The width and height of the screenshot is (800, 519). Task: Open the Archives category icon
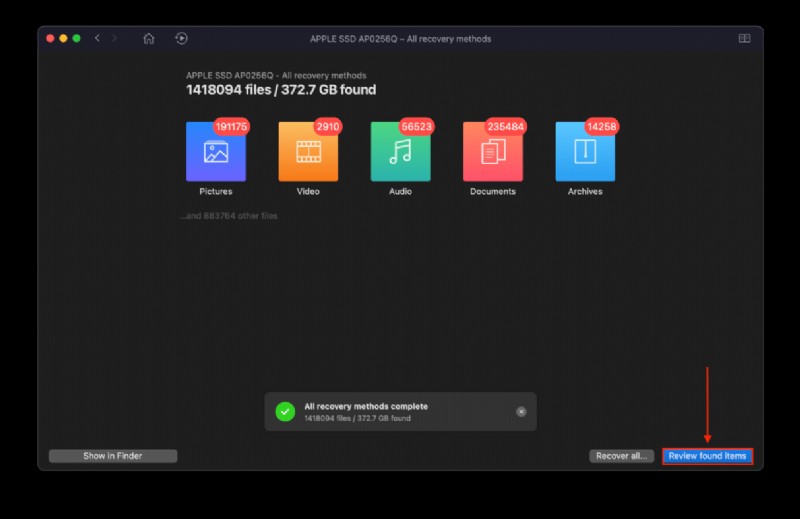(585, 152)
